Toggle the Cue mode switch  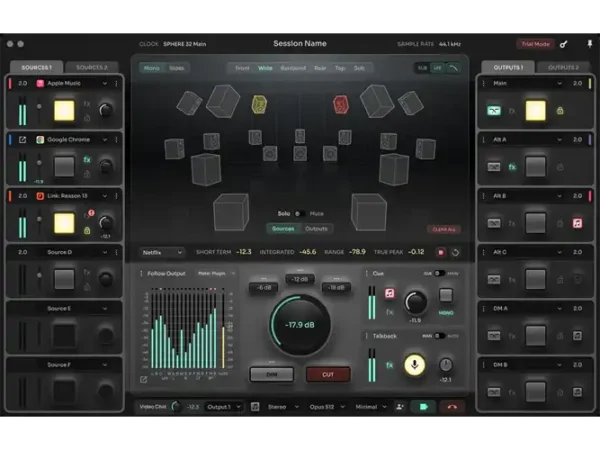click(439, 273)
